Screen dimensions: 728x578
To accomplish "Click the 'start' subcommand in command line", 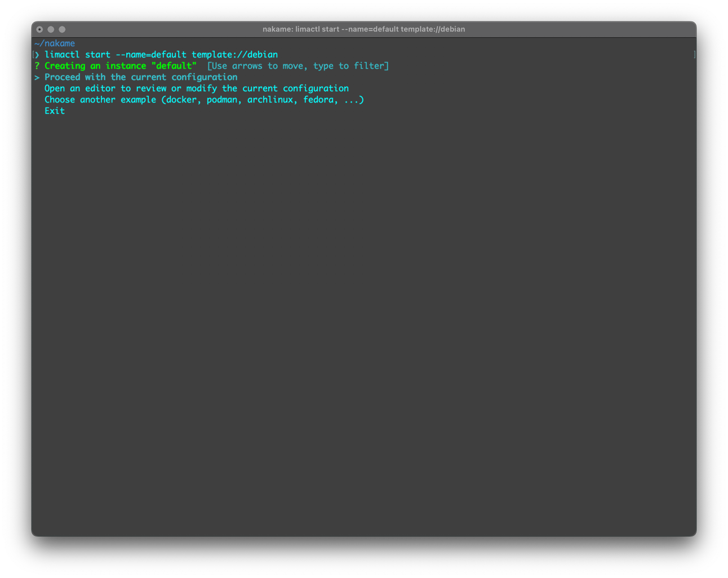I will (x=97, y=55).
